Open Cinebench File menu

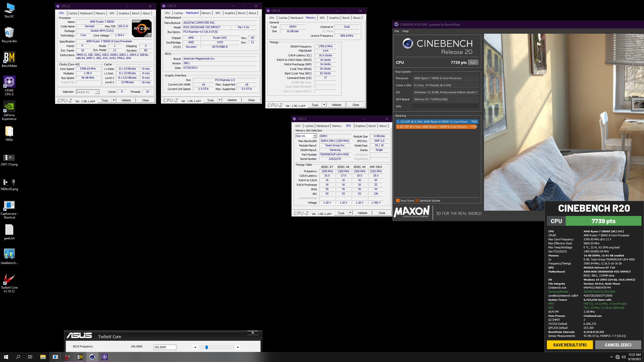[397, 31]
